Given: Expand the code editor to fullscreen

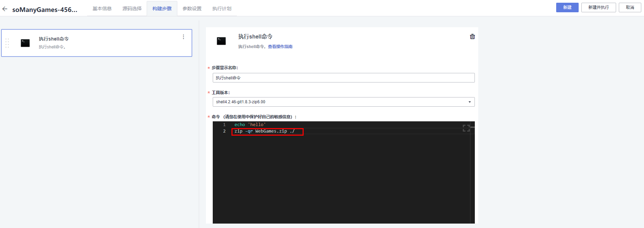Looking at the screenshot, I should [466, 128].
